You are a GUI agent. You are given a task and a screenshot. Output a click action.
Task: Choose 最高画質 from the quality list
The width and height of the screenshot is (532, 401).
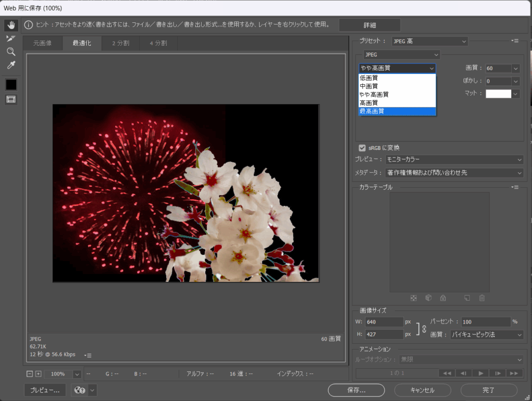[397, 111]
